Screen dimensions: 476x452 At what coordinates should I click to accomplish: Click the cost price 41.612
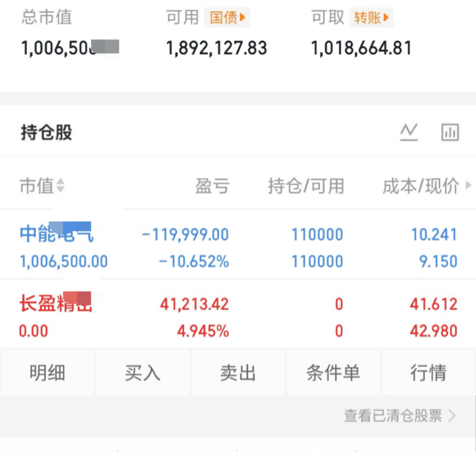[x=434, y=304]
